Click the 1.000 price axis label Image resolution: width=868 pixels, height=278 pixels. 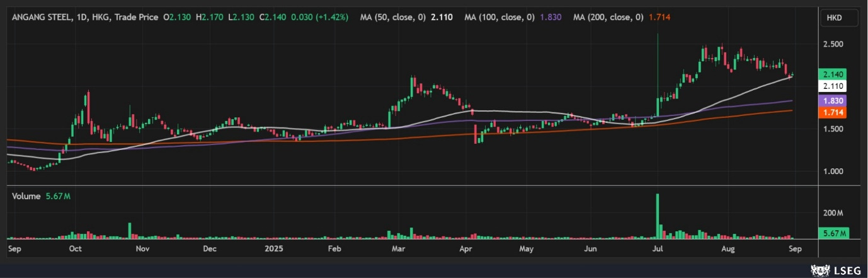point(832,171)
